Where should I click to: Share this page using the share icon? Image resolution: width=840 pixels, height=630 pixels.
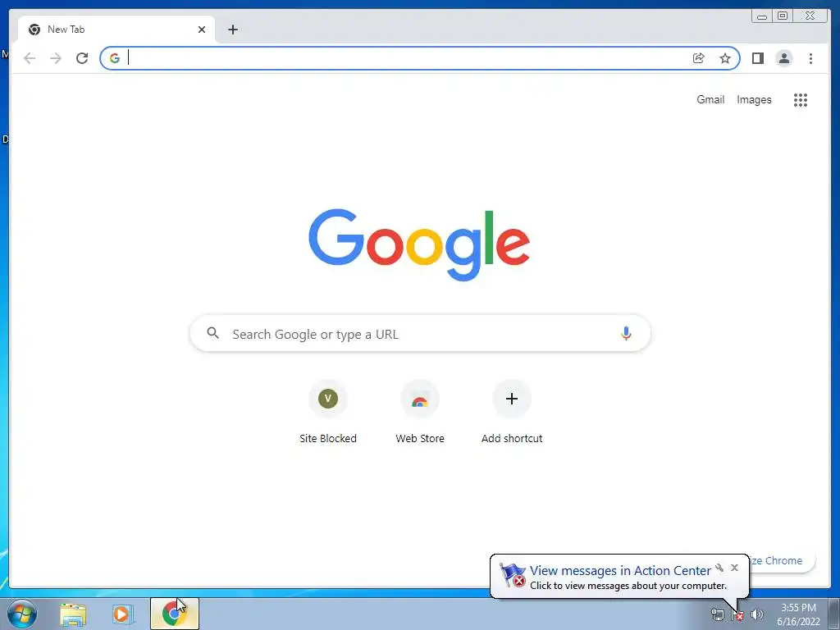(699, 58)
